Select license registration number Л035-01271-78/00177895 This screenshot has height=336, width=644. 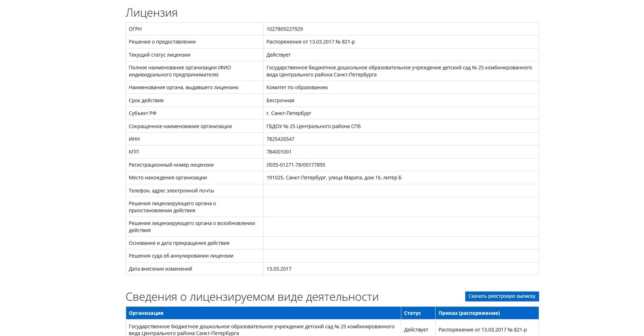click(295, 165)
